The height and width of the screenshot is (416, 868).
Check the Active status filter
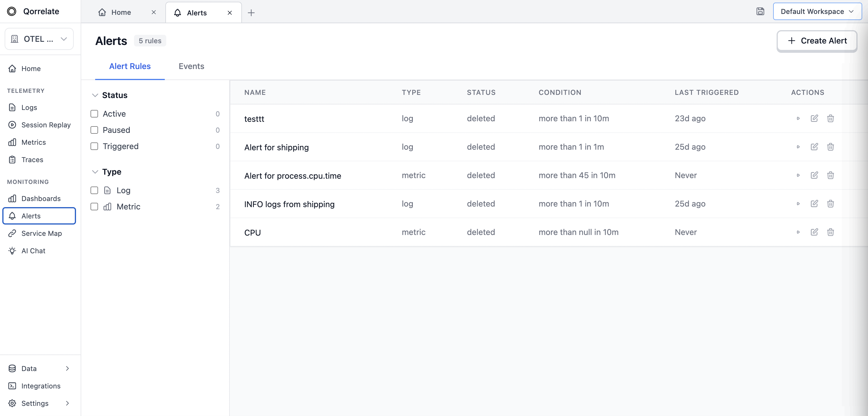[94, 114]
